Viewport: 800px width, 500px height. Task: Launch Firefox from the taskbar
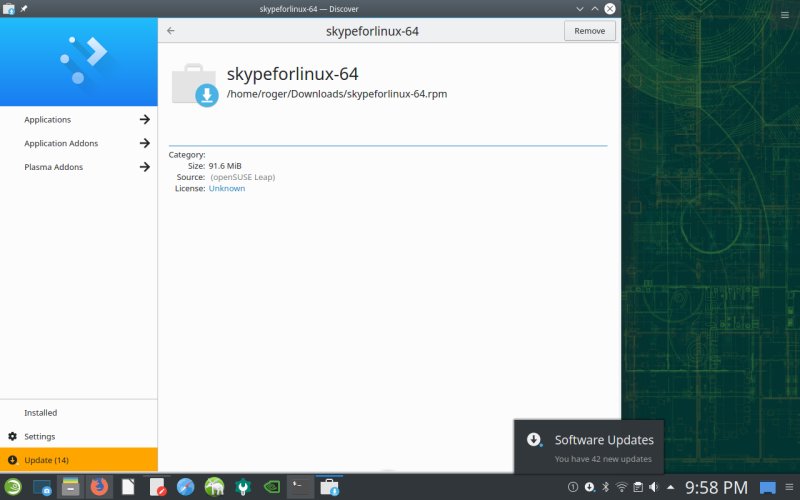(x=99, y=487)
